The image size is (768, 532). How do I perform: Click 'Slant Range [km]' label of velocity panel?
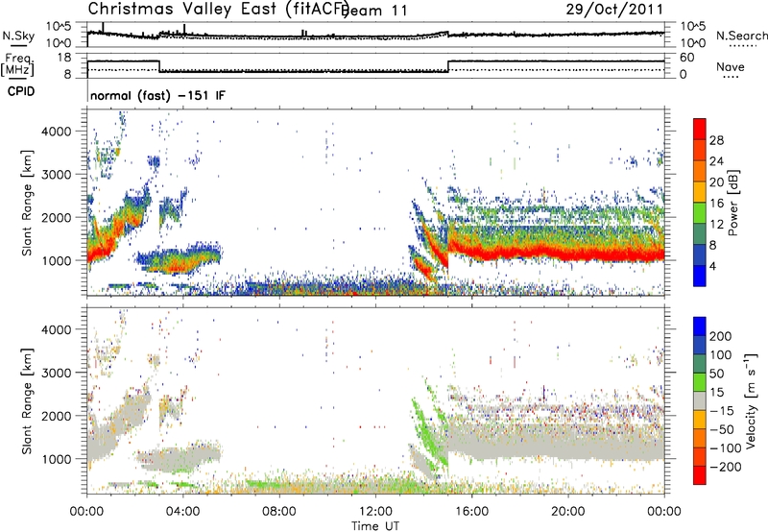27,401
